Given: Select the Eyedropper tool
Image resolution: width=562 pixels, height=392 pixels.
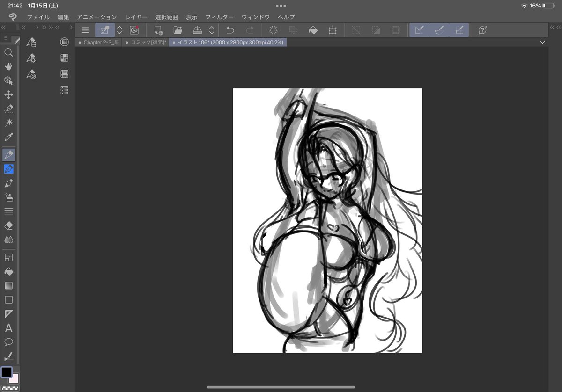Looking at the screenshot, I should point(8,137).
